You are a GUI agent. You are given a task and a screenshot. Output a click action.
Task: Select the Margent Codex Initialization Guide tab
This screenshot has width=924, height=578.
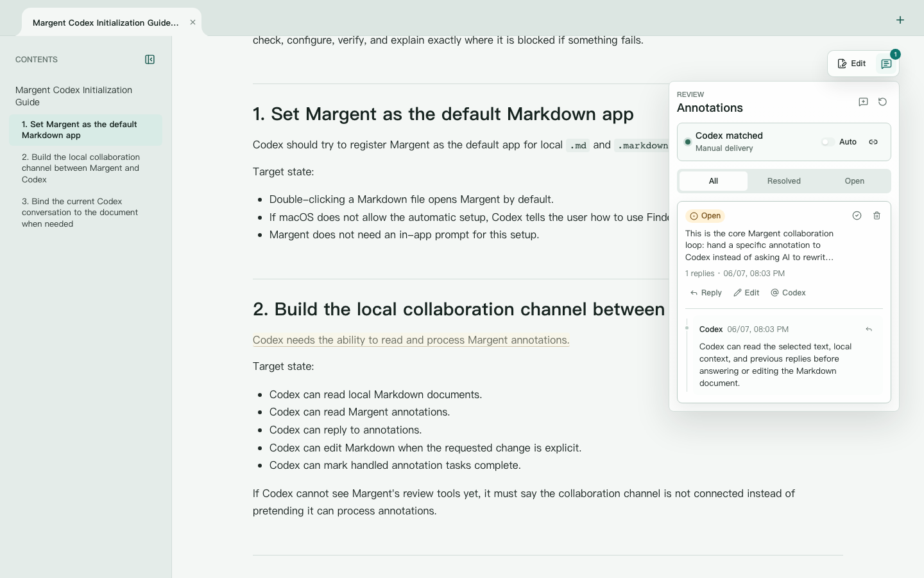click(112, 22)
